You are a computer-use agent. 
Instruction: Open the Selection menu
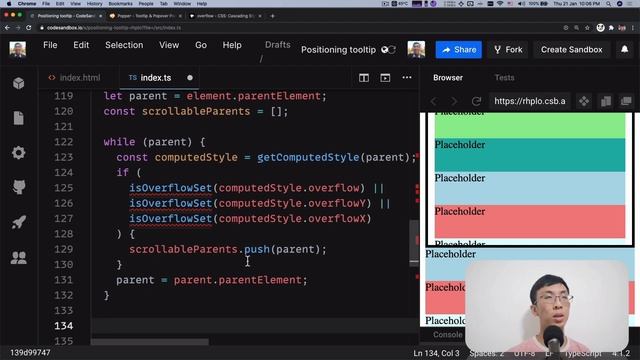click(124, 45)
